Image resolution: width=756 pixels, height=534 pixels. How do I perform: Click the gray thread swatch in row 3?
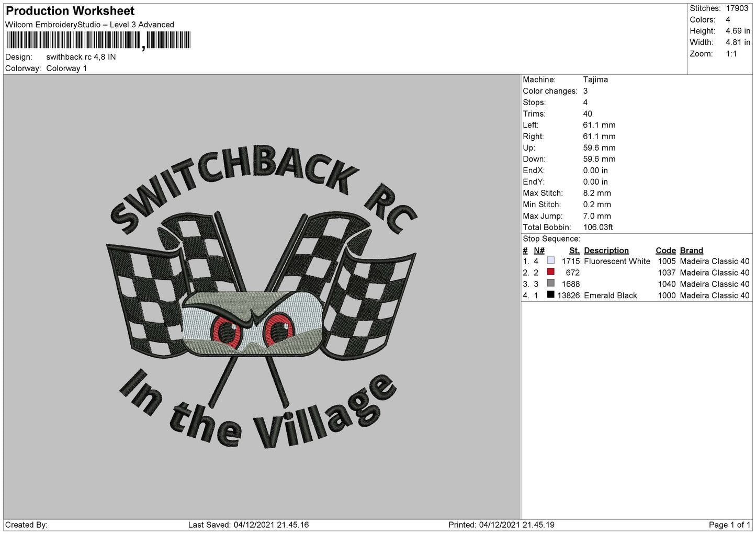(x=550, y=283)
